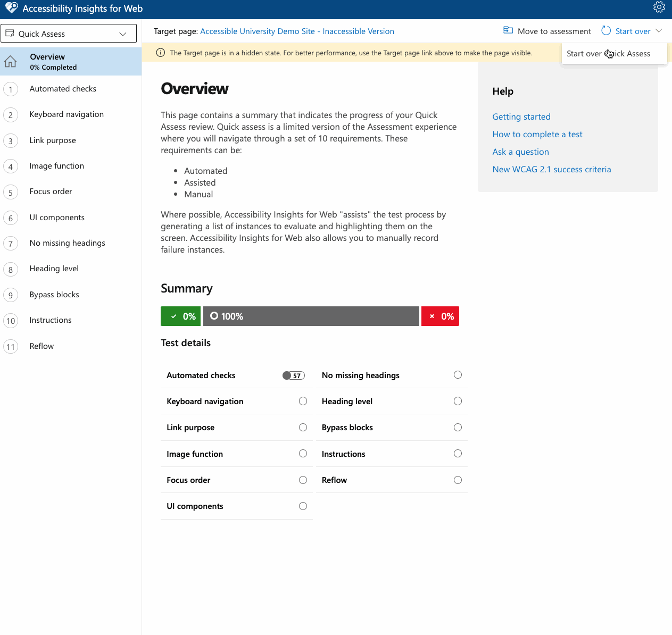Click Link purpose status circle in Test details

tap(303, 427)
